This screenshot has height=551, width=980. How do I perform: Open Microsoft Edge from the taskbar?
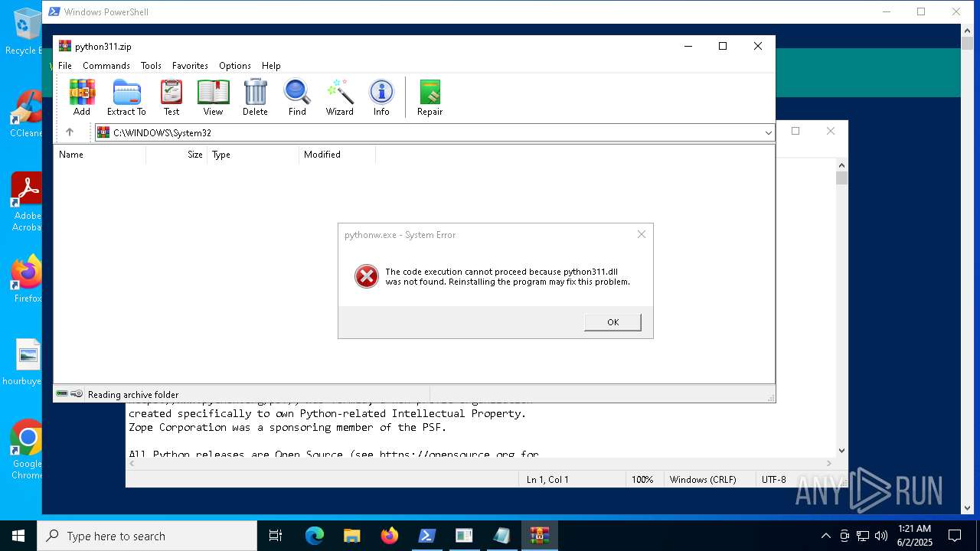[x=315, y=536]
